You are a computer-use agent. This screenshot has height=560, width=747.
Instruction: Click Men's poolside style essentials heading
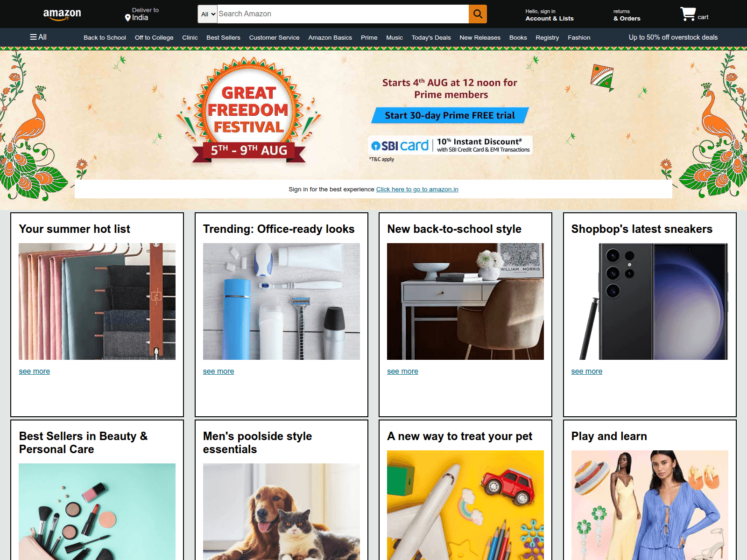point(257,443)
